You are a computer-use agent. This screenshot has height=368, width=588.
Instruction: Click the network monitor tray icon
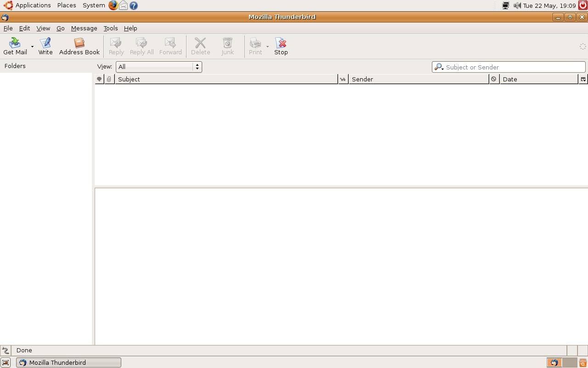[x=506, y=6]
